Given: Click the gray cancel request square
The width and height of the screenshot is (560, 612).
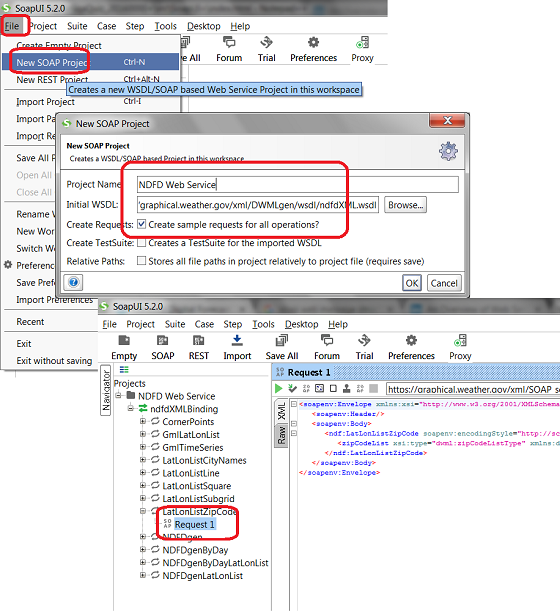Looking at the screenshot, I should (373, 388).
